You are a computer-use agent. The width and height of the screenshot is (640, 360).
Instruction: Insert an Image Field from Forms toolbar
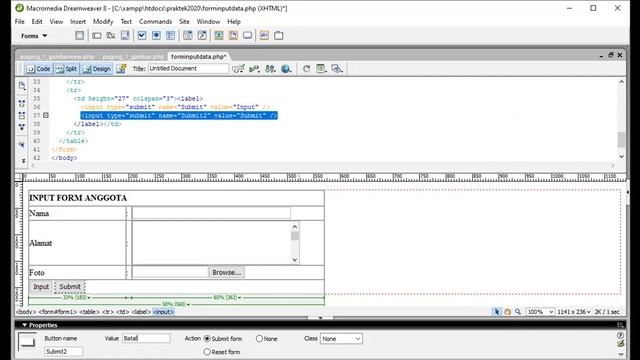tap(219, 36)
